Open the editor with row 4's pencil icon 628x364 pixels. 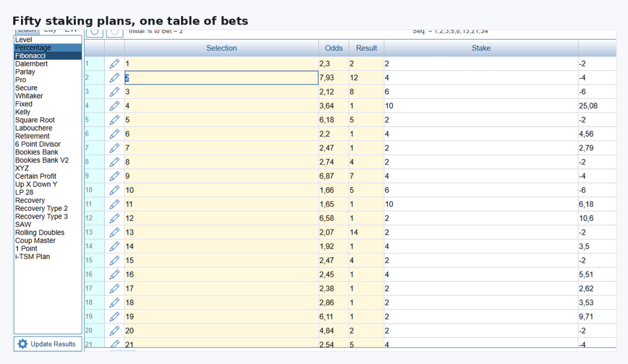pos(115,106)
